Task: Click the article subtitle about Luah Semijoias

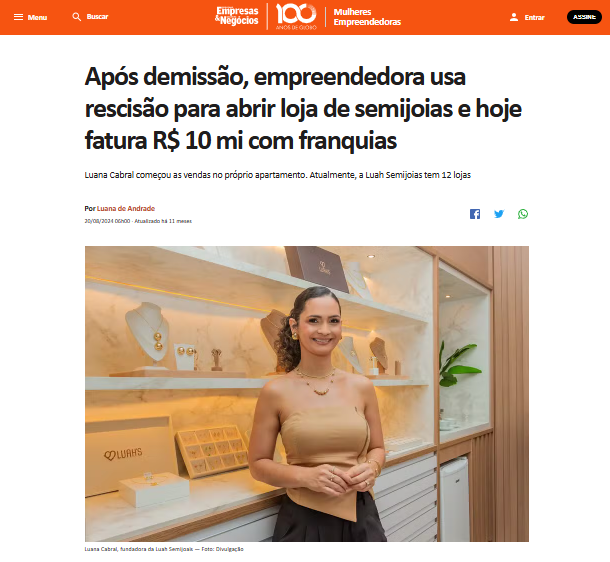Action: [277, 175]
